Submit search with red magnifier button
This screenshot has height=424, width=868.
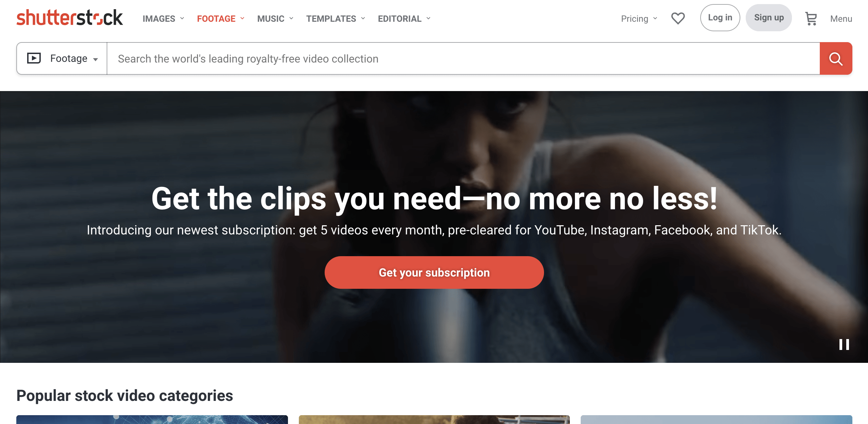pos(836,58)
